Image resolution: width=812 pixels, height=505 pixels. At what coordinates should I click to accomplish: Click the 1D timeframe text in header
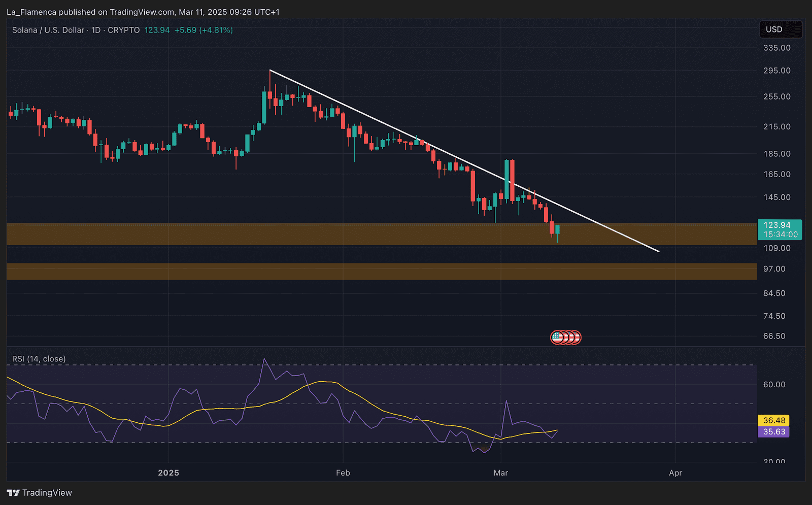(x=96, y=30)
